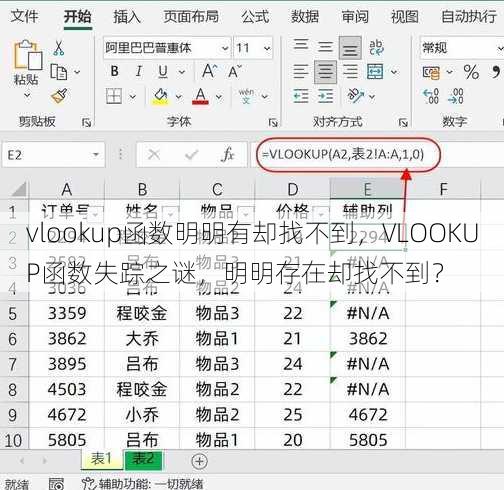Switch to the 数据 tab
504x490 pixels.
(305, 16)
